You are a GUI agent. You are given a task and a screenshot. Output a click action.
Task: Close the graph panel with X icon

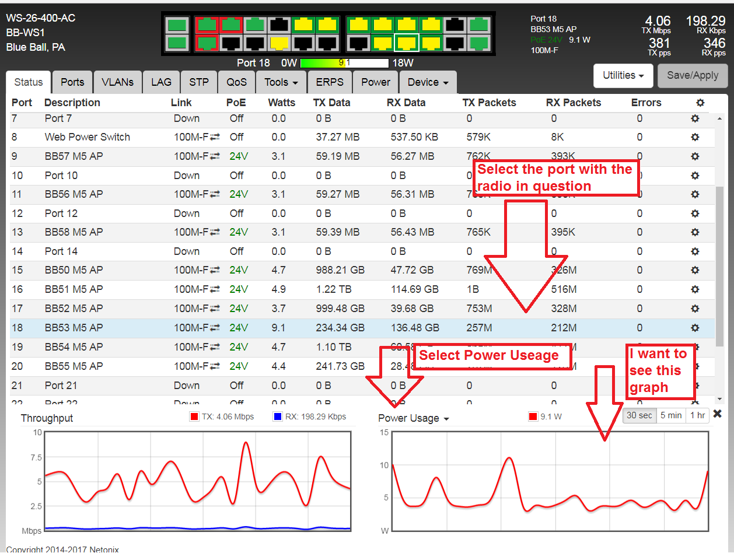[x=718, y=414]
